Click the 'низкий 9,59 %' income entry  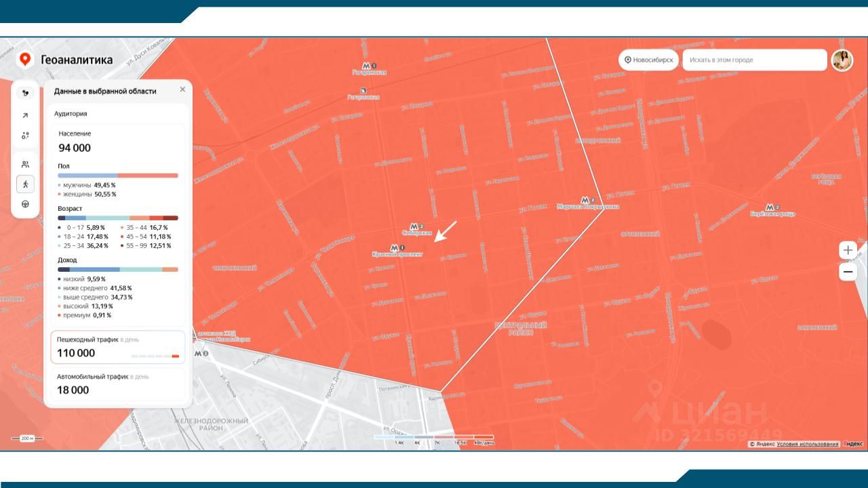(x=82, y=279)
